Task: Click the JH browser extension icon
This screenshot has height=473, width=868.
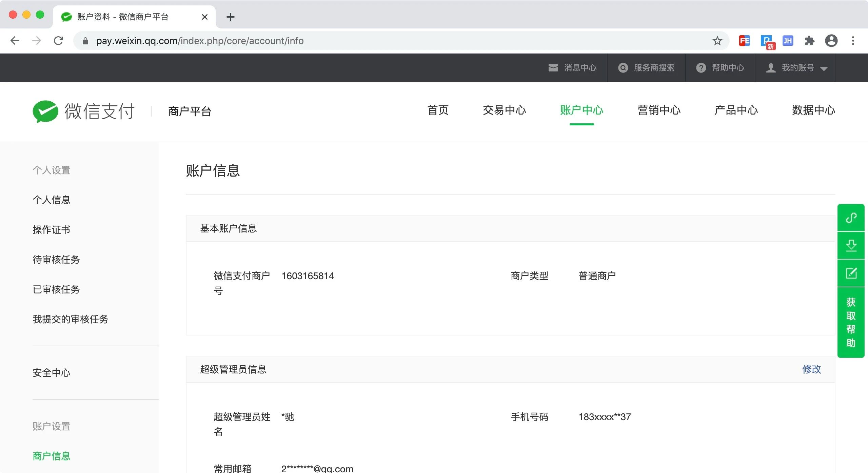Action: (788, 41)
